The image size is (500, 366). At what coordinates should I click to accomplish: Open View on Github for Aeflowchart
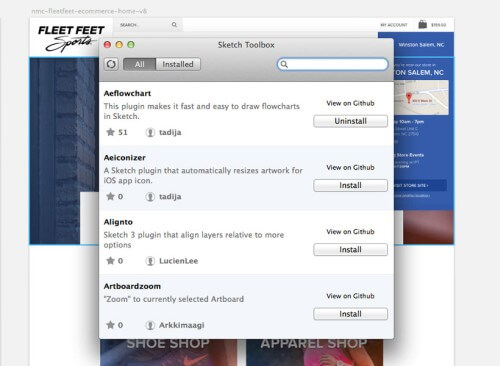tap(350, 103)
